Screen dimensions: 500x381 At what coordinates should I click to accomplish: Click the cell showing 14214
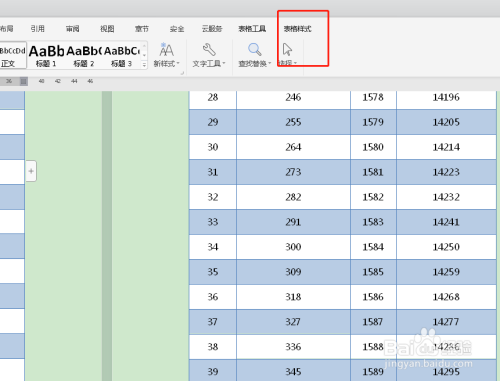click(446, 147)
